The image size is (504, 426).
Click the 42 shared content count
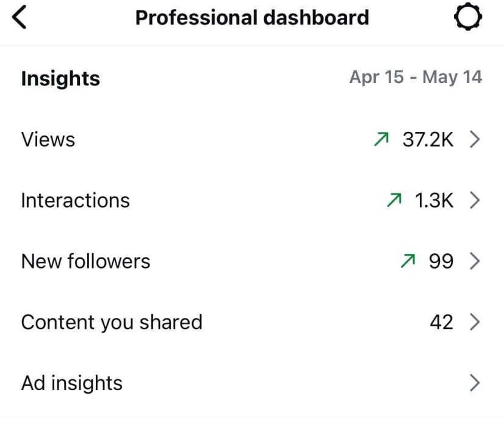coord(441,322)
